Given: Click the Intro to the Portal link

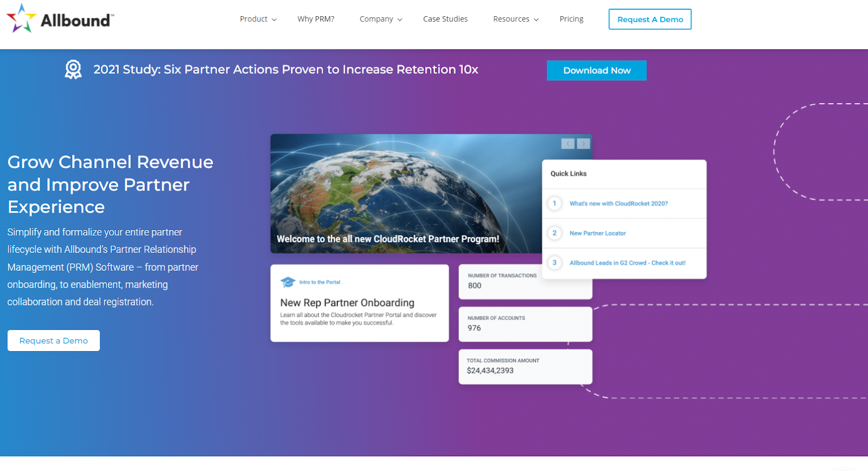Looking at the screenshot, I should coord(320,282).
